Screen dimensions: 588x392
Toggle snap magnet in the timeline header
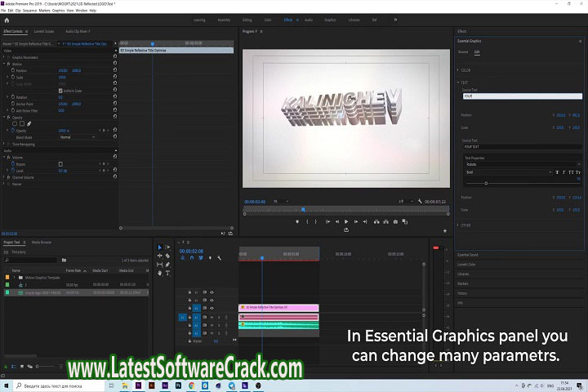point(192,258)
